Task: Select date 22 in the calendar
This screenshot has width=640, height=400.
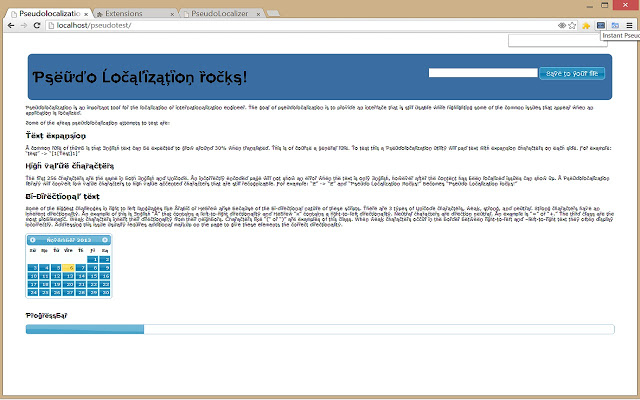Action: point(93,284)
